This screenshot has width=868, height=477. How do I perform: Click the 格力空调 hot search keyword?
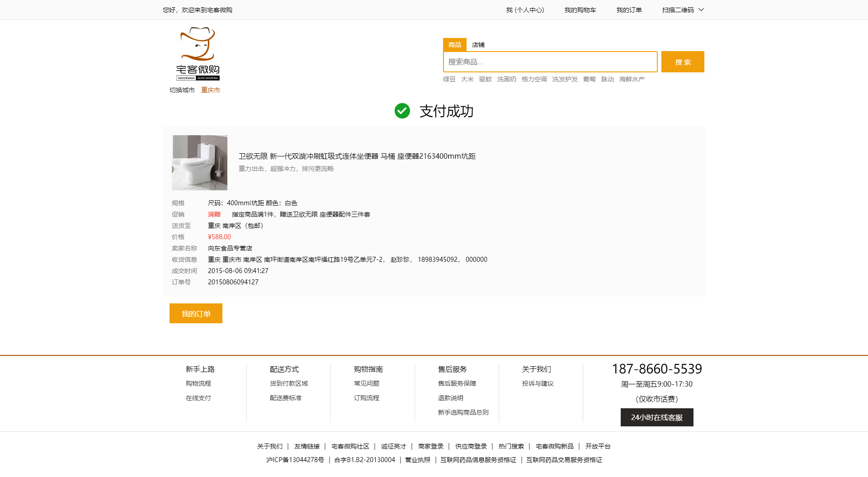tap(534, 79)
